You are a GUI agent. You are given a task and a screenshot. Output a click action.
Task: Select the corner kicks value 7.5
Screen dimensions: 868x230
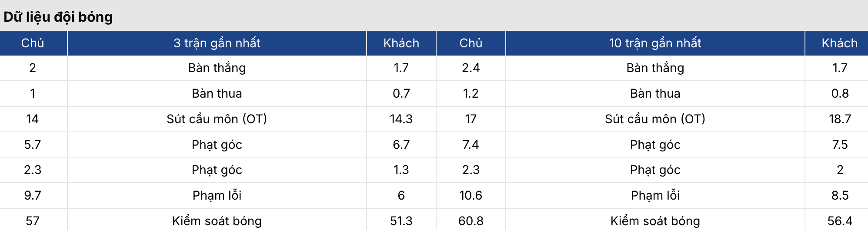point(840,145)
